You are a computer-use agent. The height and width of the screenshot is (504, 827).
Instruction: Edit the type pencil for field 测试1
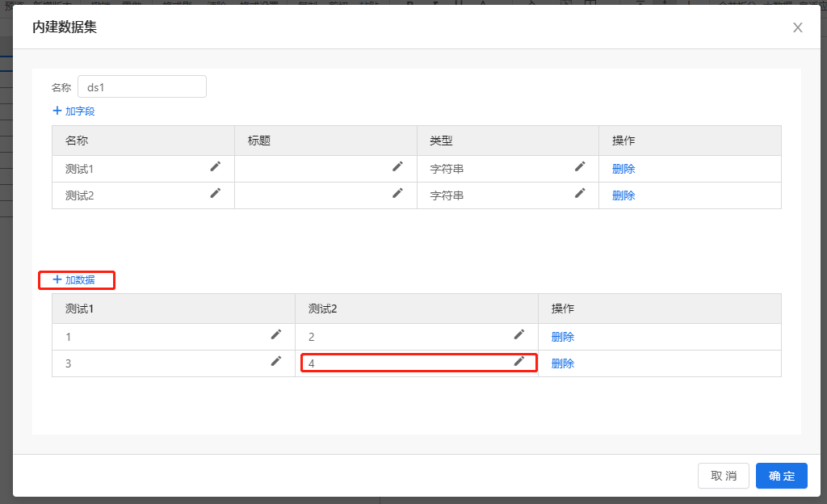click(580, 166)
